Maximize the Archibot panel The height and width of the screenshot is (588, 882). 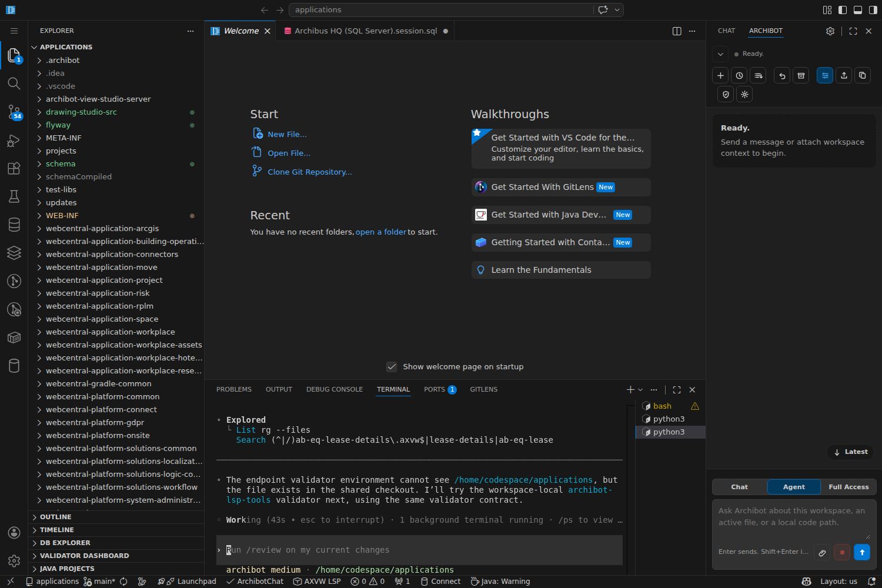pos(853,31)
